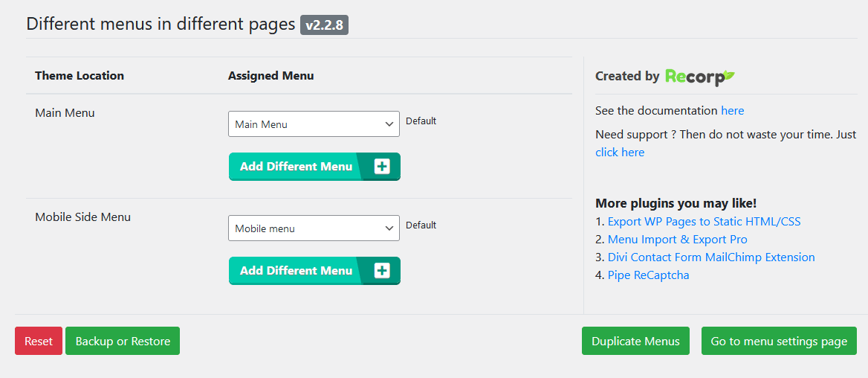Click the Duplicate Menus button
The width and height of the screenshot is (868, 378).
635,342
